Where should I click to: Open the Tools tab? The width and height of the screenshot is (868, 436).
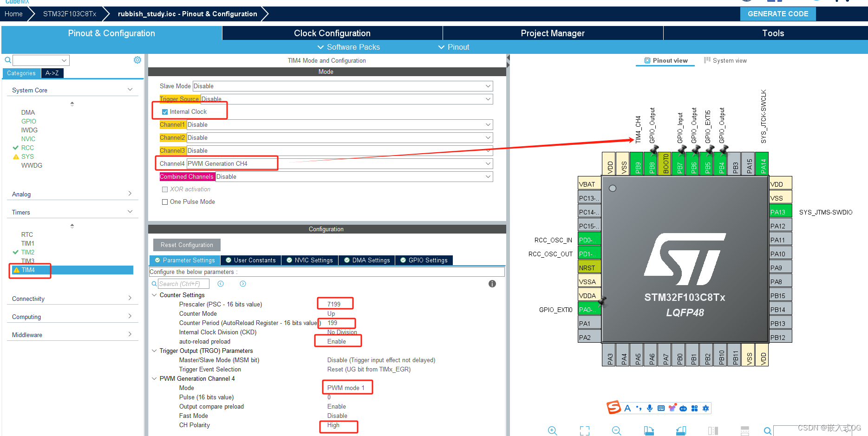[x=773, y=33]
